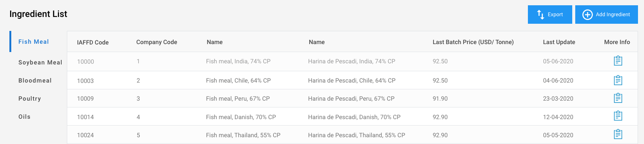The height and width of the screenshot is (144, 644).
Task: Open More Info clipboard icon for code 10014
Action: click(x=618, y=116)
